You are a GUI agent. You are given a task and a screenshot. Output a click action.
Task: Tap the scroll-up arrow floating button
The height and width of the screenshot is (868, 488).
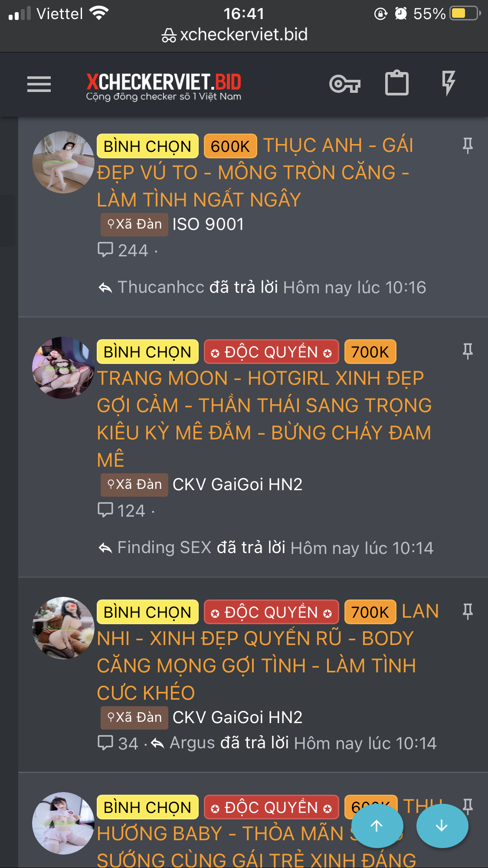(x=377, y=825)
